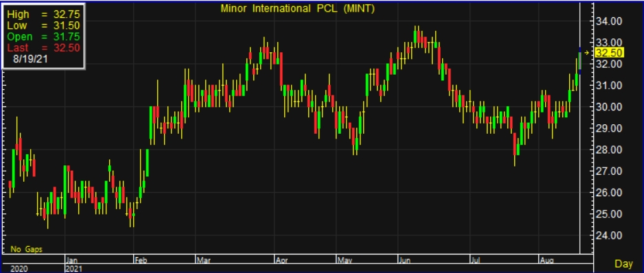Image resolution: width=644 pixels, height=273 pixels.
Task: Click the High = 32.75 value
Action: 43,14
